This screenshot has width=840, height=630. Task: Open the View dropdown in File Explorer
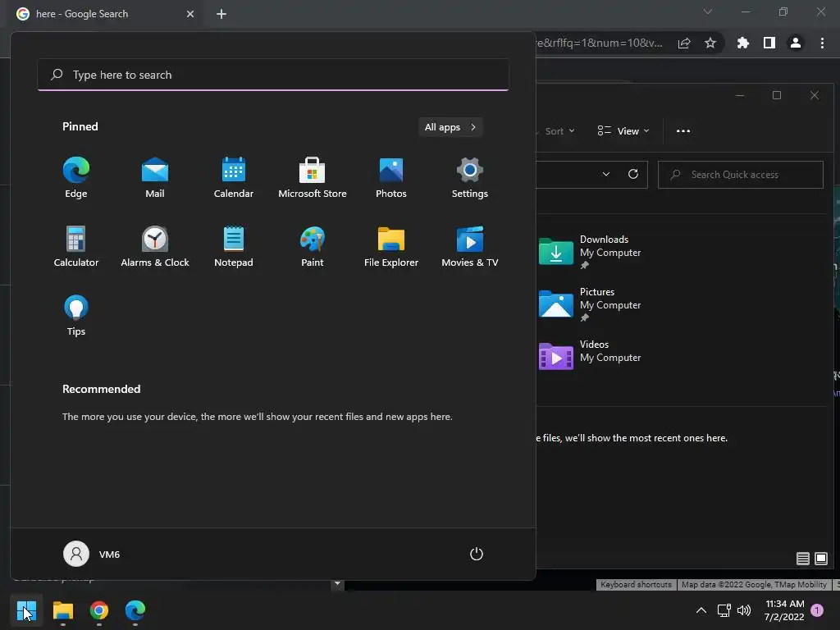623,131
